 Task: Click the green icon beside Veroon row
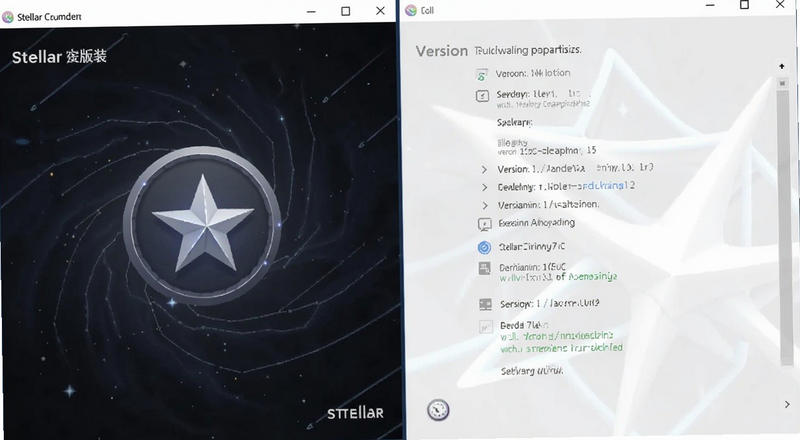[482, 75]
